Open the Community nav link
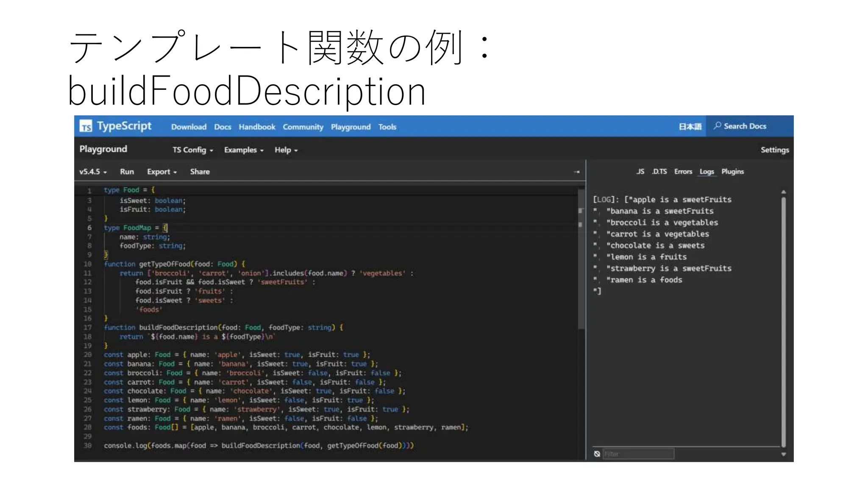The image size is (868, 488). pos(303,127)
